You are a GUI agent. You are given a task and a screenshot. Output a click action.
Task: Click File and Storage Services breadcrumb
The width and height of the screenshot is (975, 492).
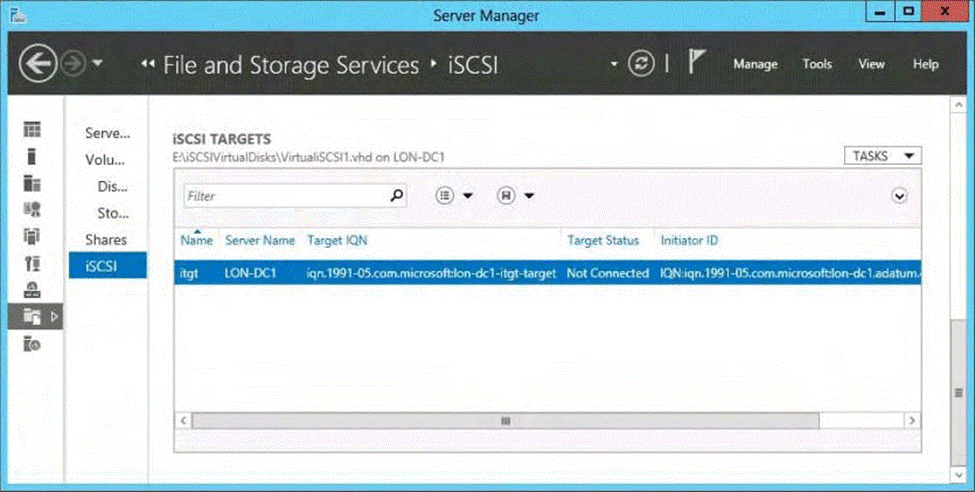coord(290,66)
